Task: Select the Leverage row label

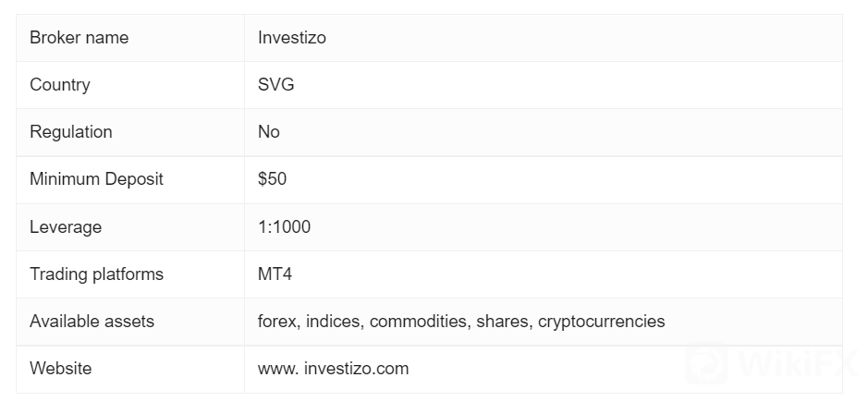Action: tap(65, 226)
